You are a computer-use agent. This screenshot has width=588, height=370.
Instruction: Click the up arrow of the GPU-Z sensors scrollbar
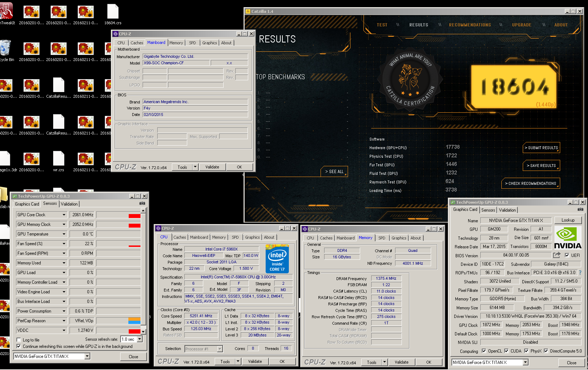(x=143, y=211)
